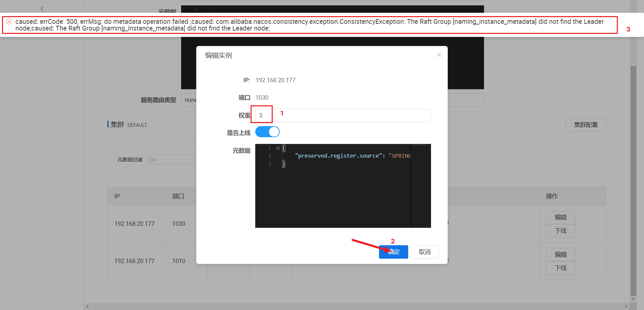Click the 元数据过滤 key input field
This screenshot has height=310, width=644.
pos(172,159)
